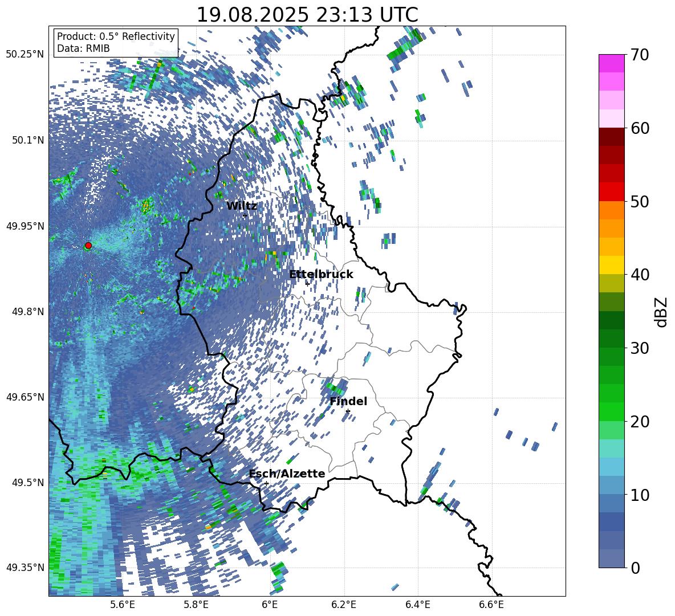
Task: Click the 49.5°N latitude label
Action: [27, 482]
